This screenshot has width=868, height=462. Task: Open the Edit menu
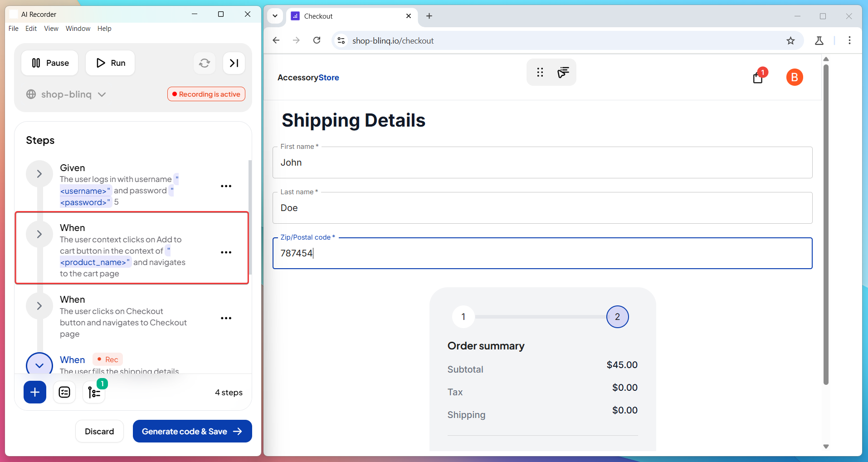pyautogui.click(x=31, y=29)
